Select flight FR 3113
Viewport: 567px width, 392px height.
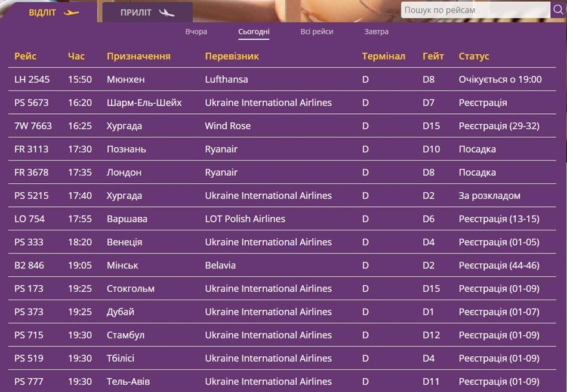tap(282, 149)
